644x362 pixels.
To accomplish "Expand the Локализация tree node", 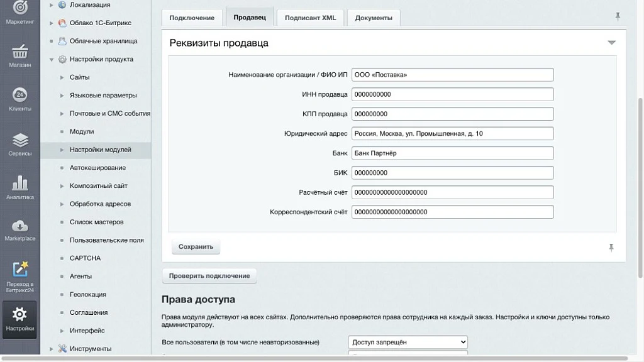I will [52, 5].
